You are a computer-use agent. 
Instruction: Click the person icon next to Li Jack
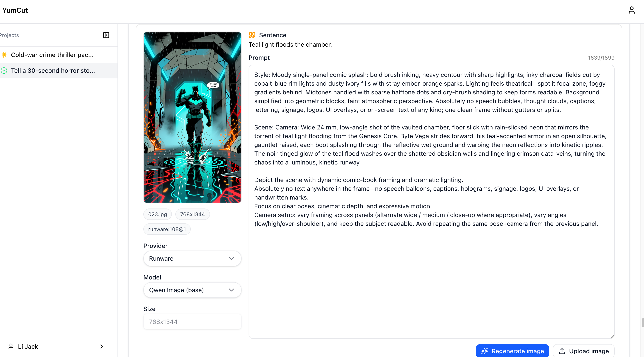pyautogui.click(x=11, y=346)
